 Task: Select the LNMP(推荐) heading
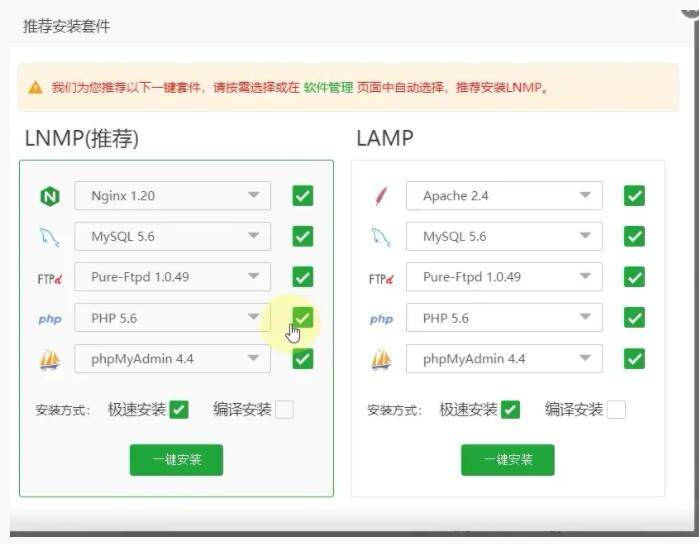[82, 138]
